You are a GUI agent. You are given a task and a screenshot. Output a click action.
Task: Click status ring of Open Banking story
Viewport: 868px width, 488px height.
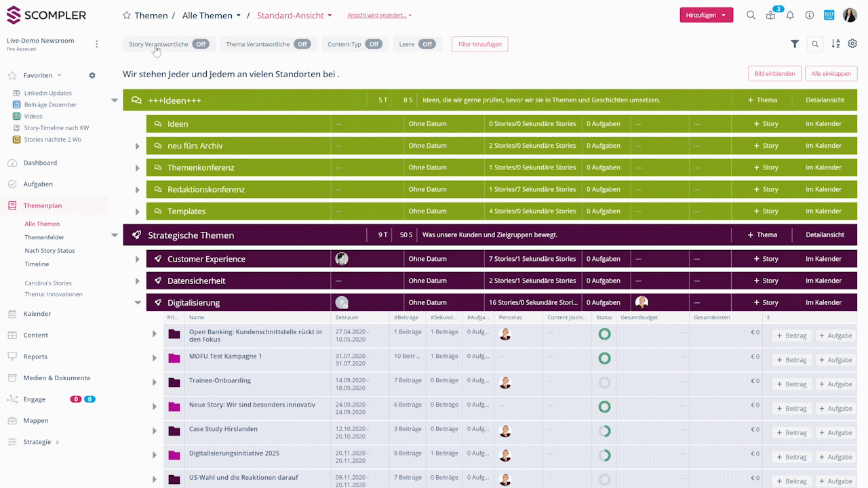[604, 334]
